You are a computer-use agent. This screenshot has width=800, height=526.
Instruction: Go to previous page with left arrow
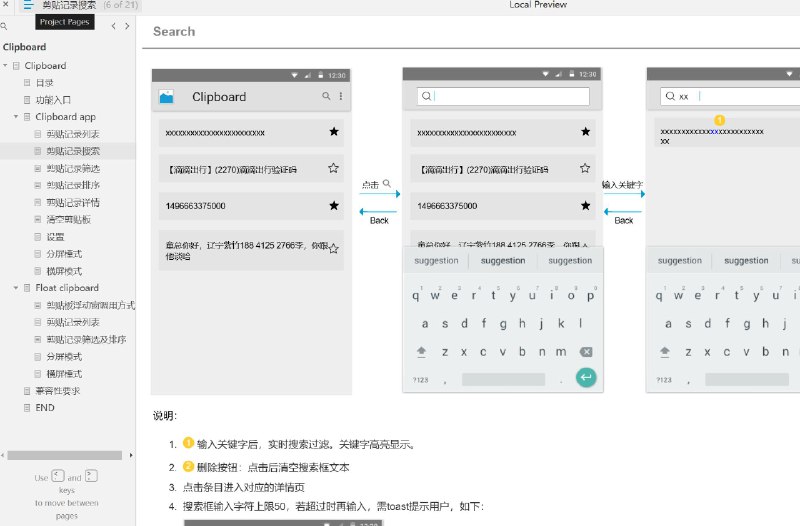click(x=114, y=26)
